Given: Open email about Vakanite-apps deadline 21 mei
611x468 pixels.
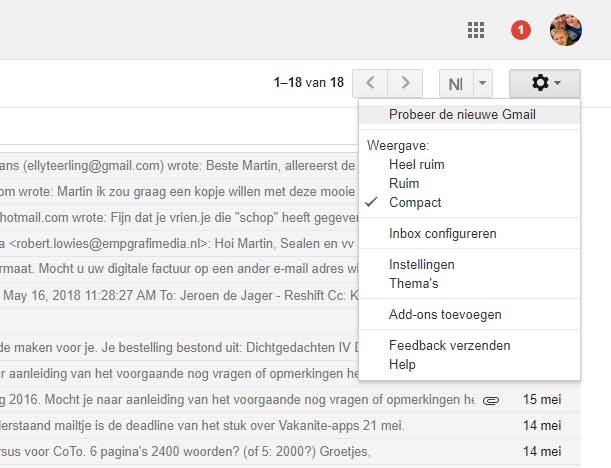Looking at the screenshot, I should (x=290, y=426).
